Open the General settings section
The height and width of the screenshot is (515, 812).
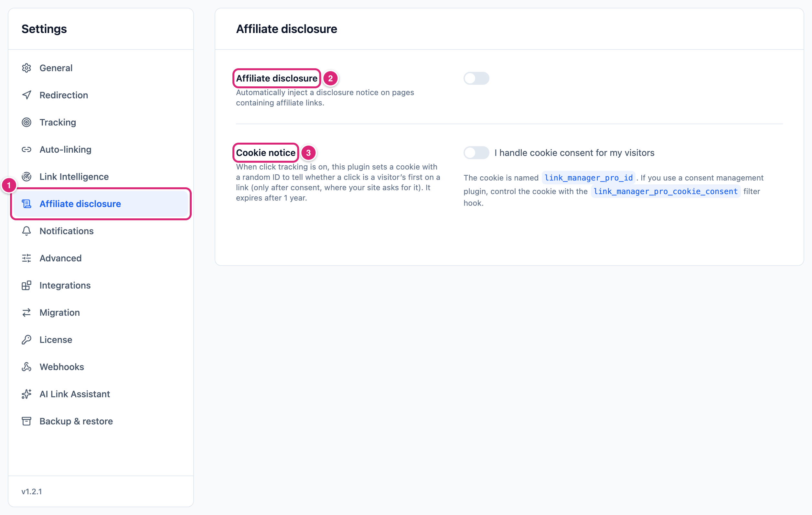pyautogui.click(x=101, y=68)
